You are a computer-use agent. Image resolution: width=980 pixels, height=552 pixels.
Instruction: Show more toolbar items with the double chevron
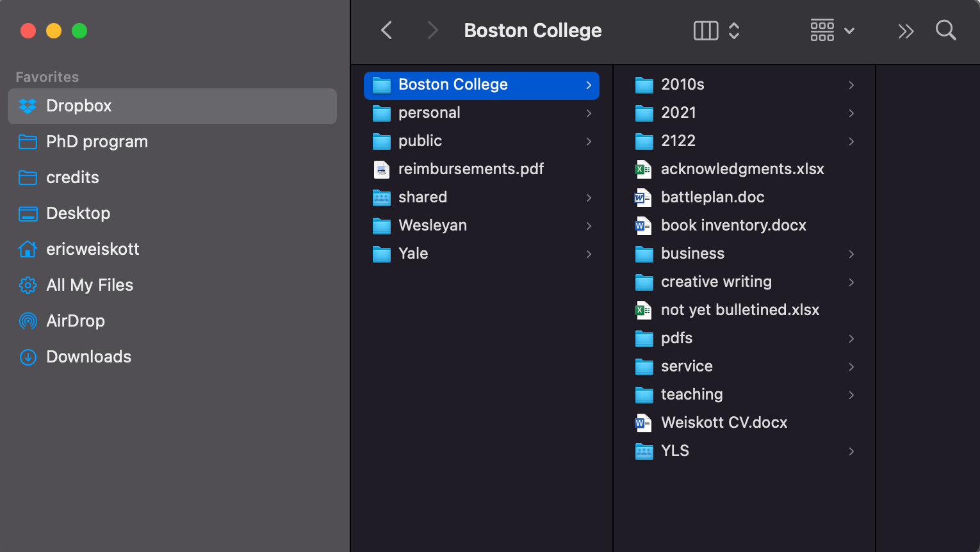tap(906, 31)
